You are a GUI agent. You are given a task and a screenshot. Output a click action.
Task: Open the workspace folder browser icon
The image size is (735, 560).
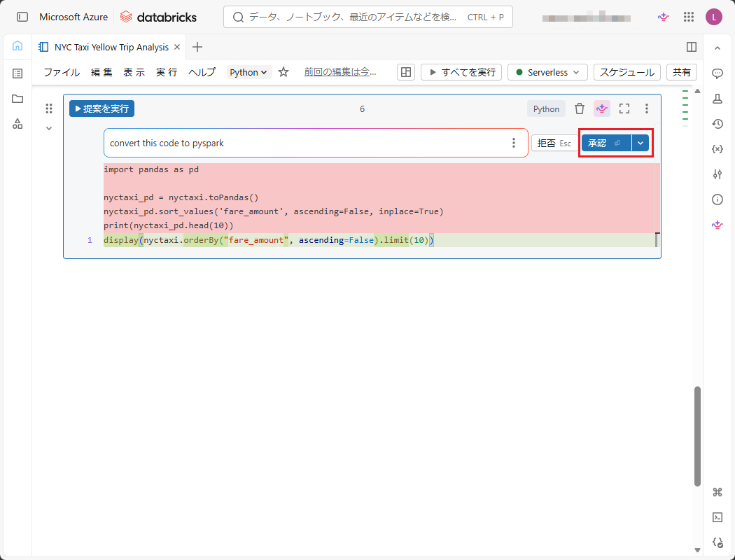(17, 99)
